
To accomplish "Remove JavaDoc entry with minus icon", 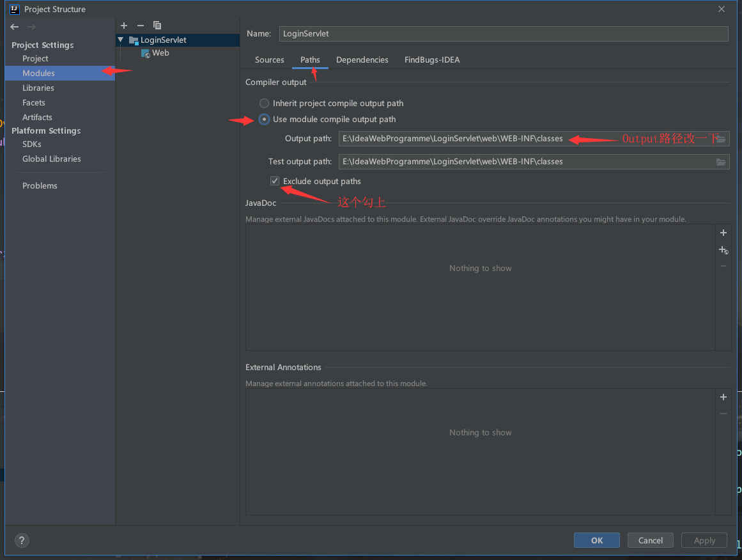I will [723, 267].
